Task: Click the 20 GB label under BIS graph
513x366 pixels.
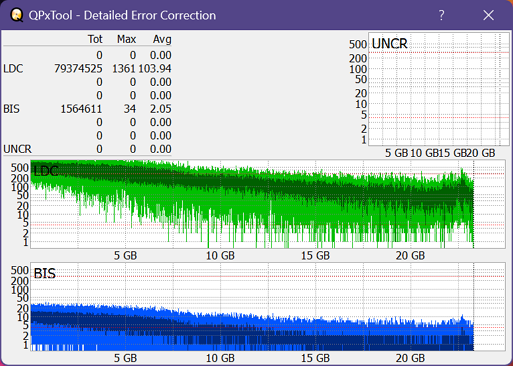Action: coord(410,358)
